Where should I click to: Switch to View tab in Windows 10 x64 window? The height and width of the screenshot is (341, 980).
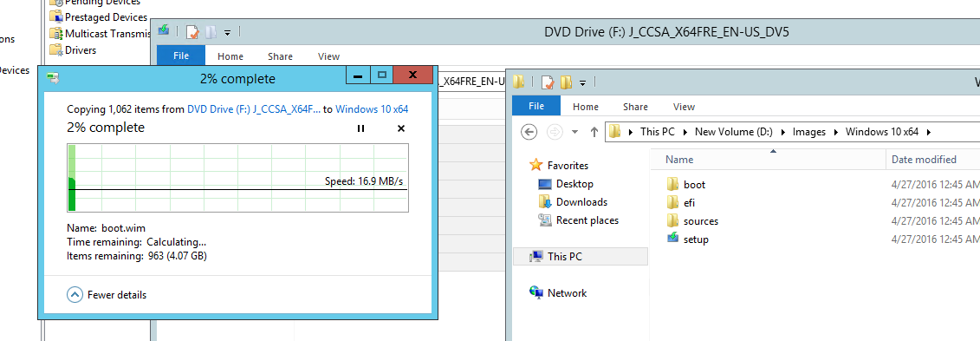(x=684, y=107)
